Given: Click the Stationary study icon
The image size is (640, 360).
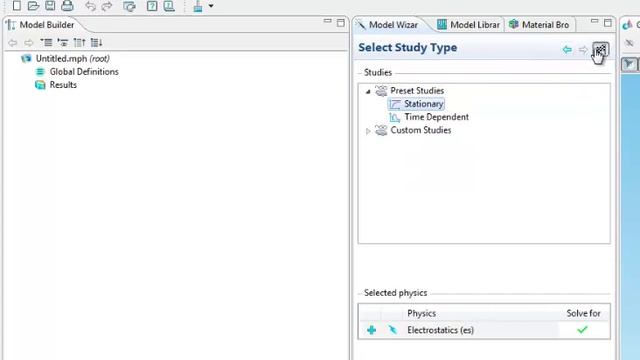Looking at the screenshot, I should [x=395, y=104].
